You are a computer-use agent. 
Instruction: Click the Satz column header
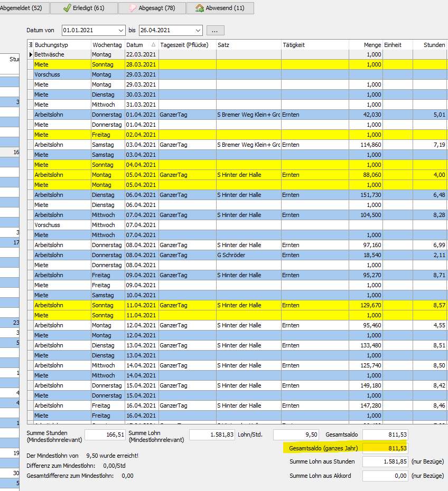click(249, 45)
